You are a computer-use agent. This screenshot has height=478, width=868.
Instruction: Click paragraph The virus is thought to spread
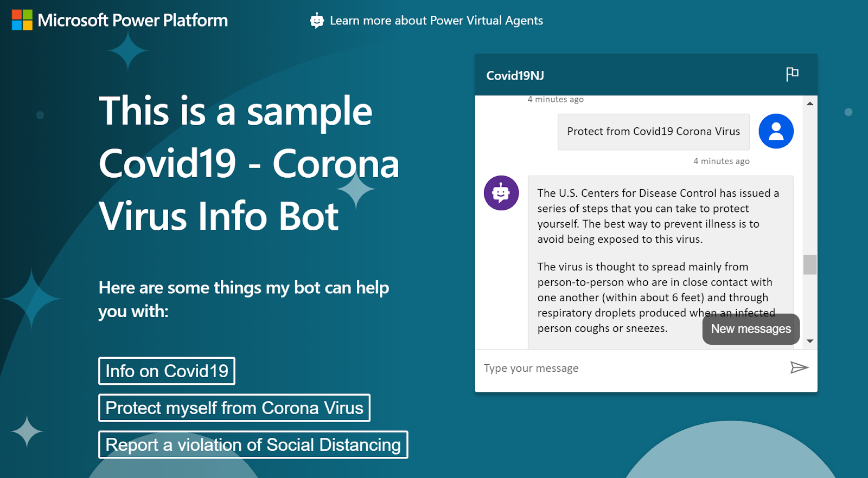[656, 298]
